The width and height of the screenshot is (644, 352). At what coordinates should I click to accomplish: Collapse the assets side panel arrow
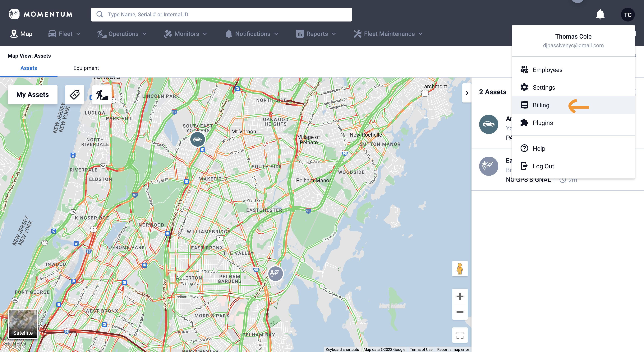point(467,93)
